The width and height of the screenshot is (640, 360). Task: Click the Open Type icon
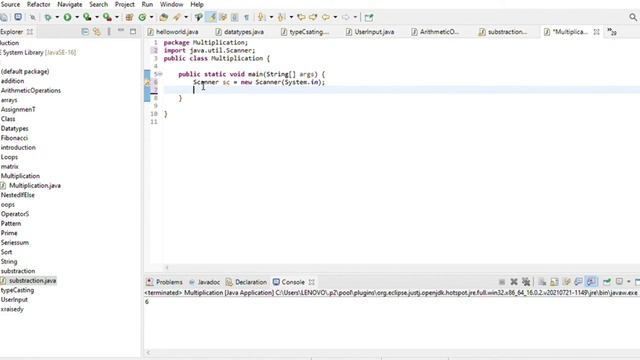(164, 17)
